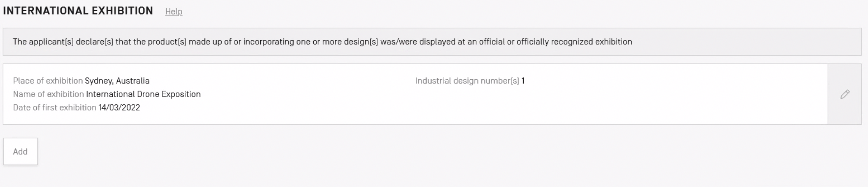Click the word "Australia" in the record
This screenshot has height=187, width=868.
(133, 81)
